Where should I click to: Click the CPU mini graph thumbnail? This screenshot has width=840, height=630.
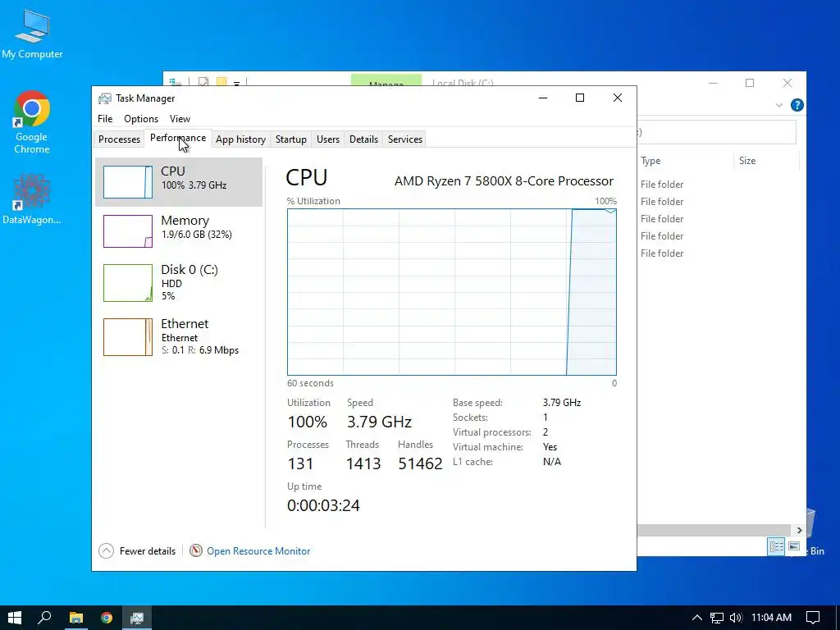click(128, 182)
